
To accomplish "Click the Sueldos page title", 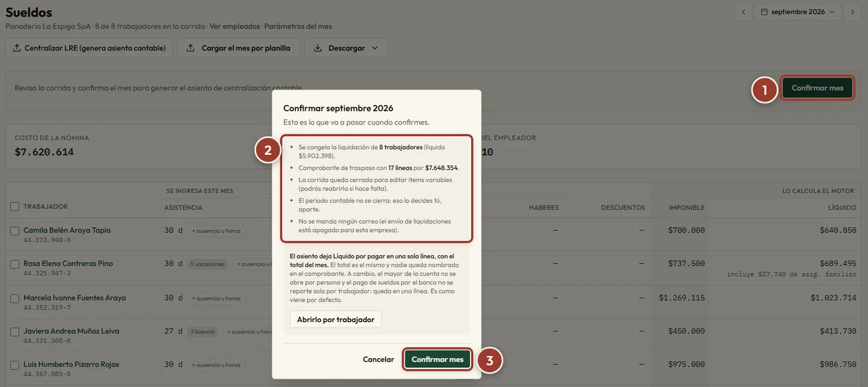I will pos(29,12).
